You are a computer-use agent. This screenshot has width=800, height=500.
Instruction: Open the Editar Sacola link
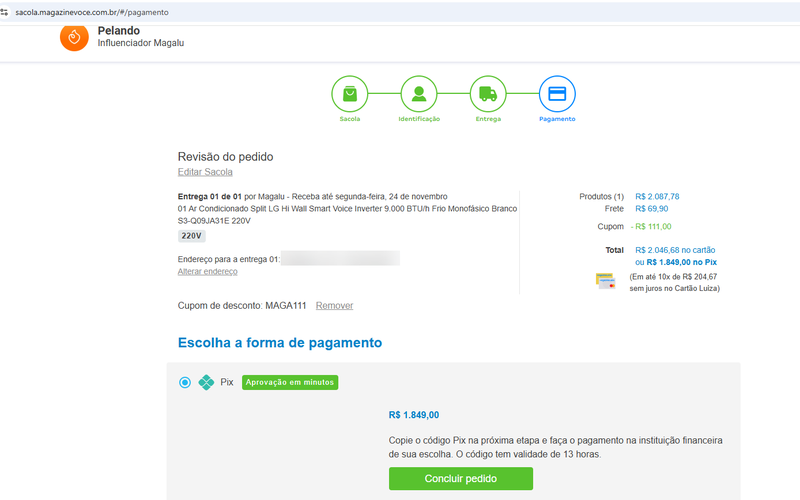tap(205, 172)
